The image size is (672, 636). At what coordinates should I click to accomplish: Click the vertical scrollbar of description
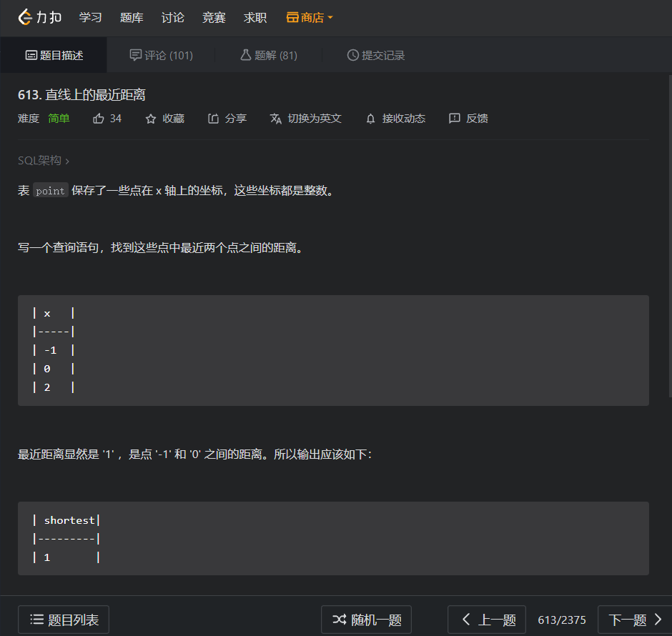[670, 236]
